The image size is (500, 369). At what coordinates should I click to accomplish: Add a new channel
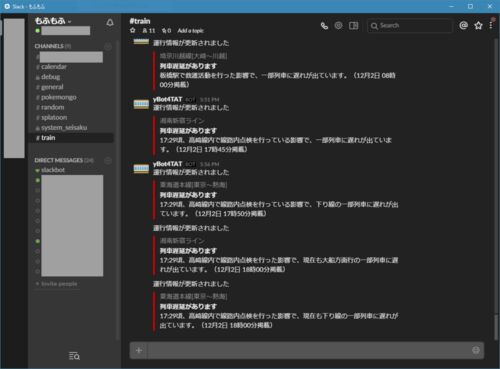(108, 46)
